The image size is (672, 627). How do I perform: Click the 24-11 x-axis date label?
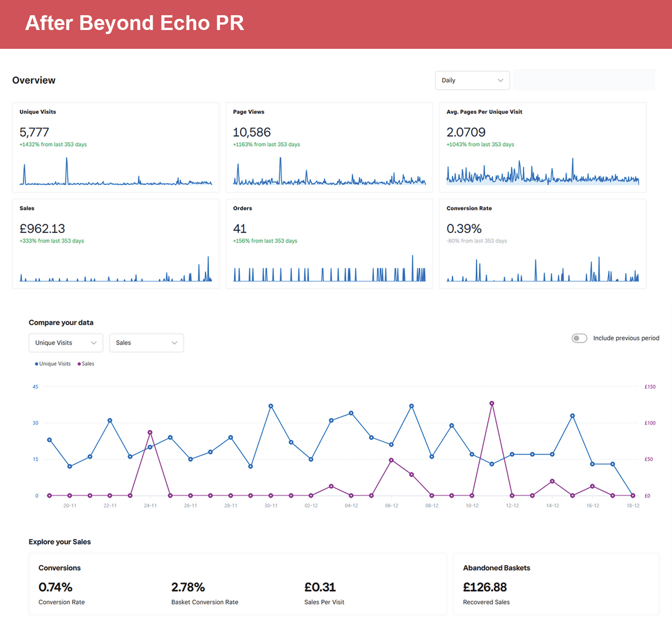[x=150, y=506]
